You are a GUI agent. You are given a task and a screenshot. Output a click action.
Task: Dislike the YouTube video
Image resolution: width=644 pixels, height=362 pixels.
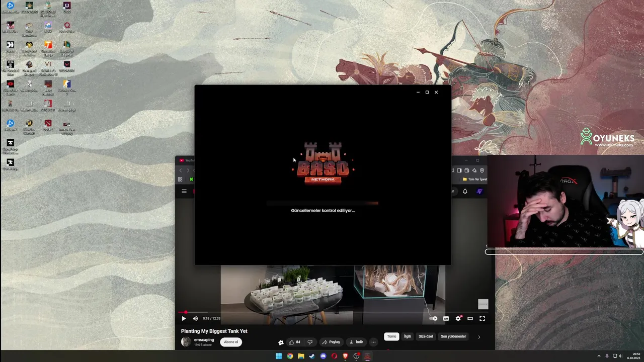310,342
